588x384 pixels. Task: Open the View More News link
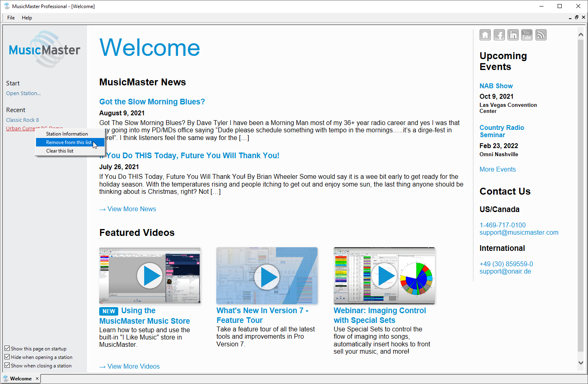click(131, 209)
